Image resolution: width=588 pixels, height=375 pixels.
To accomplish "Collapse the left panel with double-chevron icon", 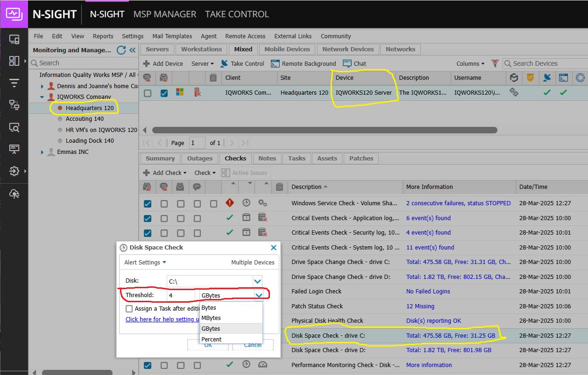I will (132, 50).
